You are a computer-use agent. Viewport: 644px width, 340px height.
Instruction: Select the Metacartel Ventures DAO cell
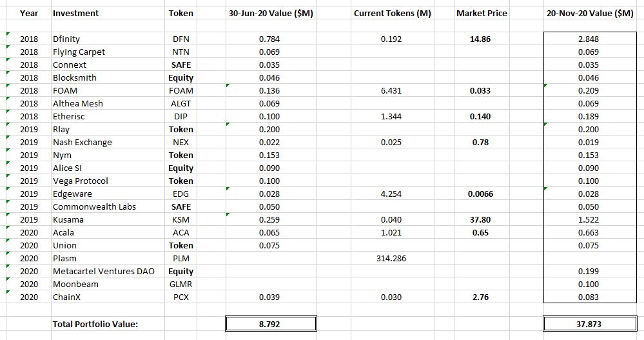point(108,272)
